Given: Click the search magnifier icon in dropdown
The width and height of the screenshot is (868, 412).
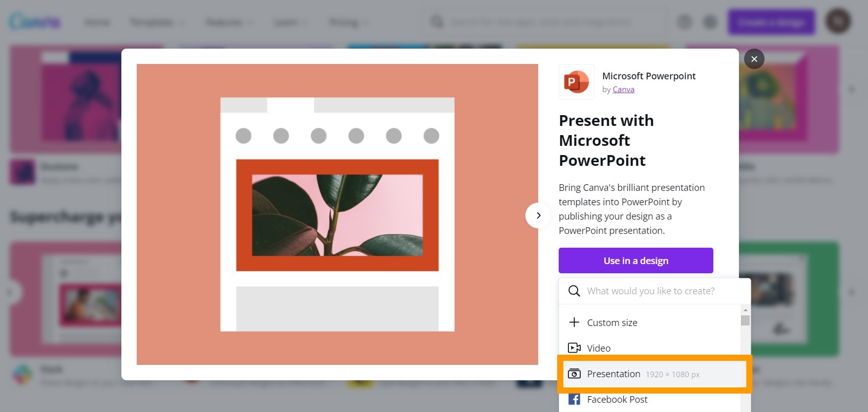Looking at the screenshot, I should pyautogui.click(x=574, y=291).
